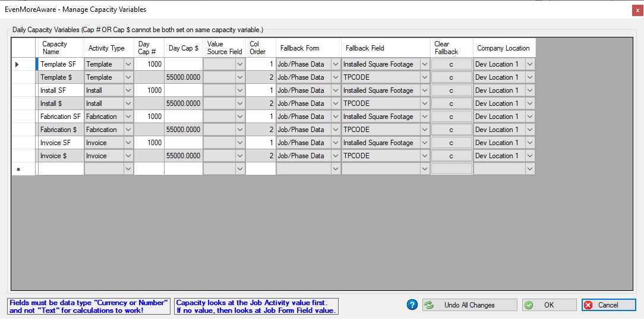
Task: Click the Day Cap # cell for Invoice SF
Action: click(x=149, y=143)
